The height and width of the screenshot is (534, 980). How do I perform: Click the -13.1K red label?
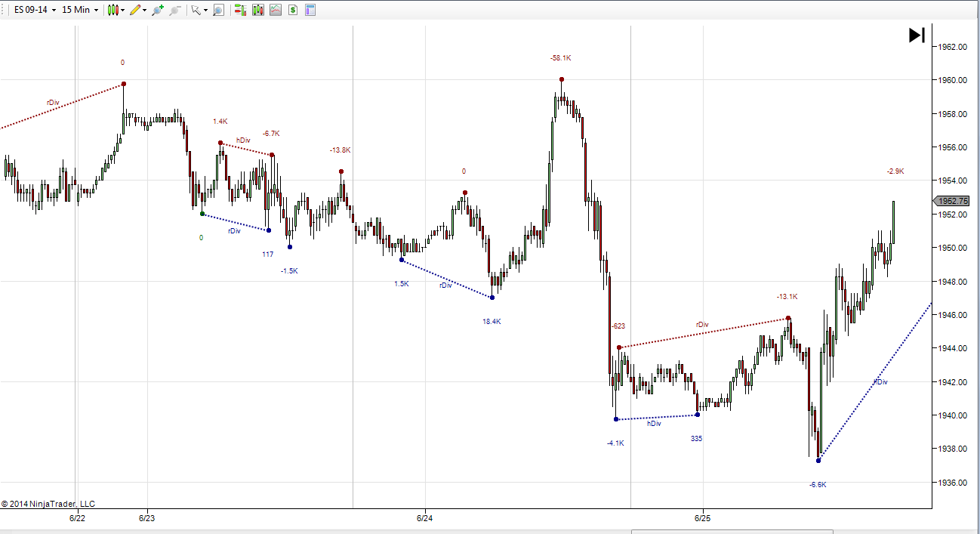787,296
